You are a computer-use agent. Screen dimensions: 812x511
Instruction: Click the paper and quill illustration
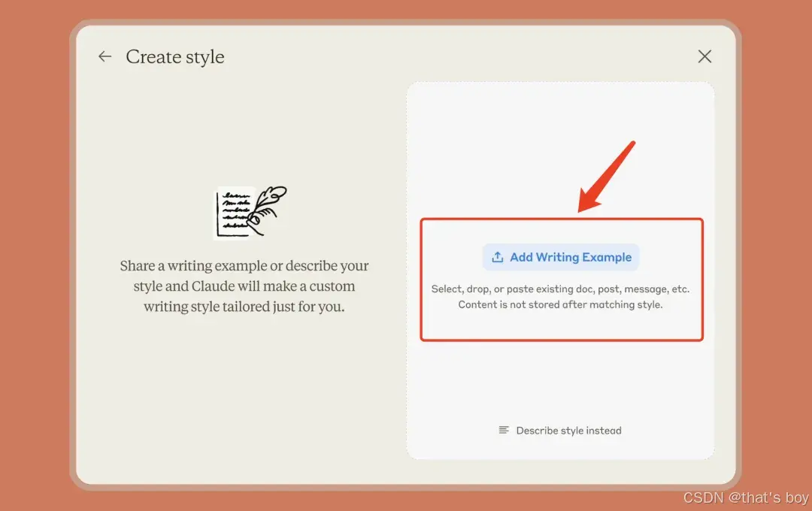click(250, 212)
